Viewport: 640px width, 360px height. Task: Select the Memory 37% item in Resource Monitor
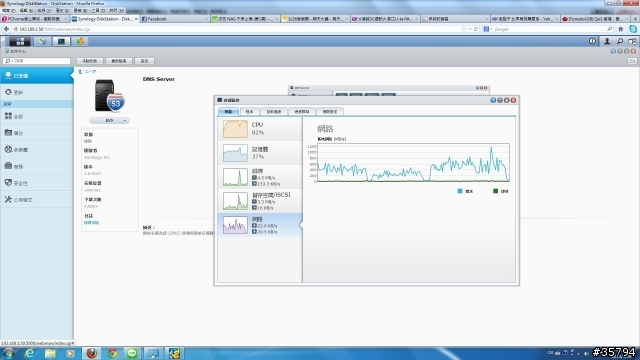tap(260, 153)
